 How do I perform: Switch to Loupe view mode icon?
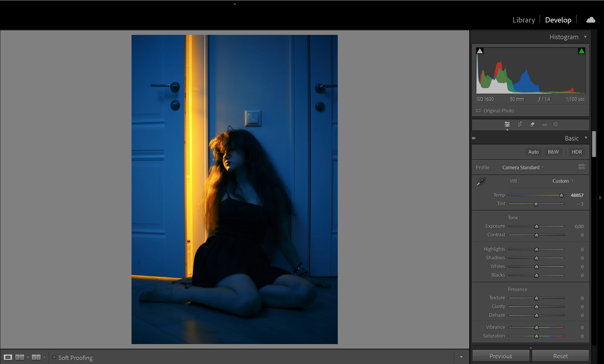[x=8, y=357]
